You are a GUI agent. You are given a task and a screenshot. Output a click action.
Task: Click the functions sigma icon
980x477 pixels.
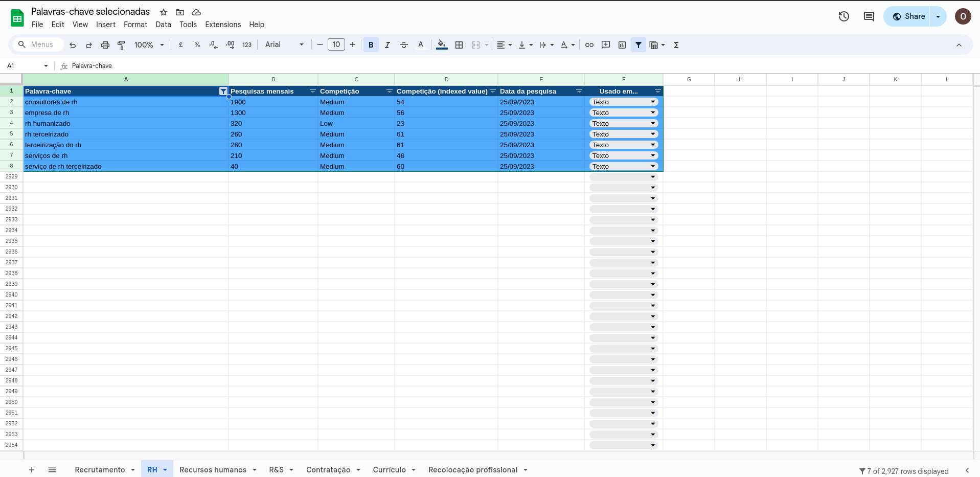[x=676, y=45]
